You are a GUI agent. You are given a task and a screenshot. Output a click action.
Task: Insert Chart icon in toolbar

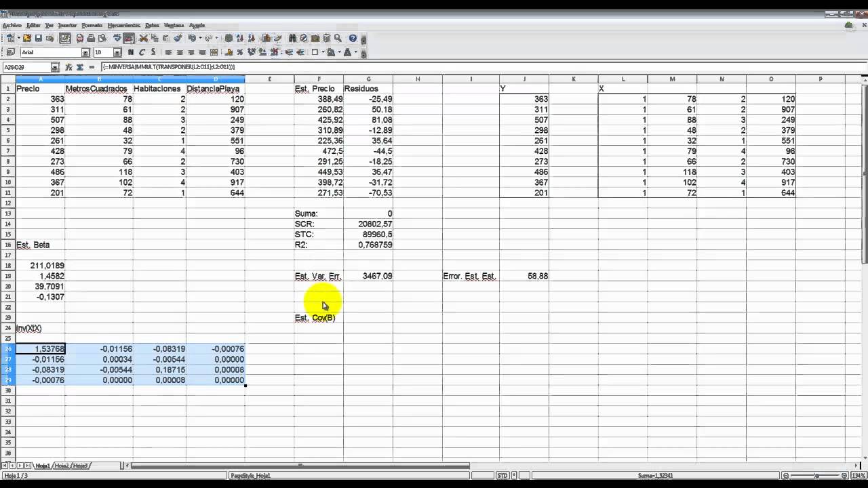(267, 39)
